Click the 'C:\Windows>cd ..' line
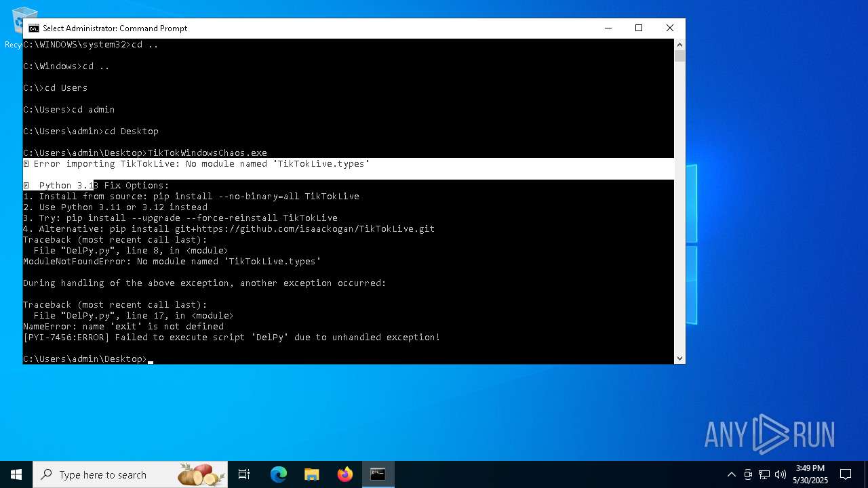Viewport: 868px width, 488px height. point(66,66)
